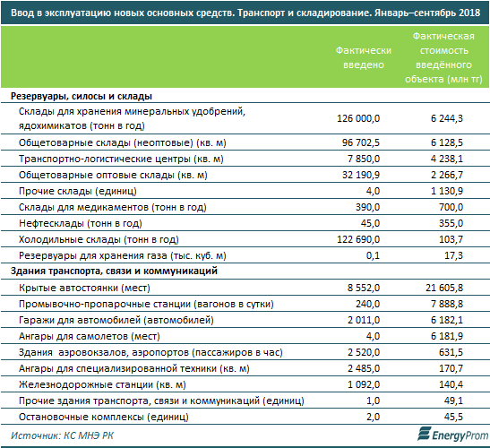Select the 'Крытые автостоянки (мест)' row label

coord(84,288)
